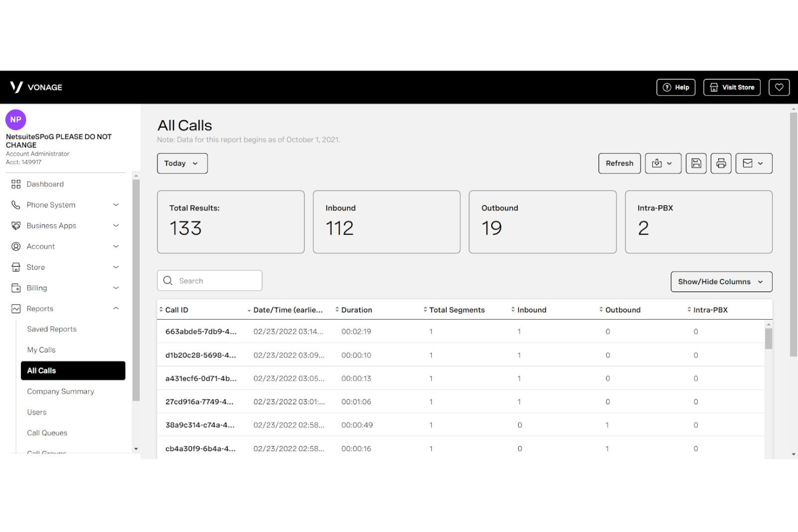
Task: Click the Outbound 19 card
Action: 542,222
